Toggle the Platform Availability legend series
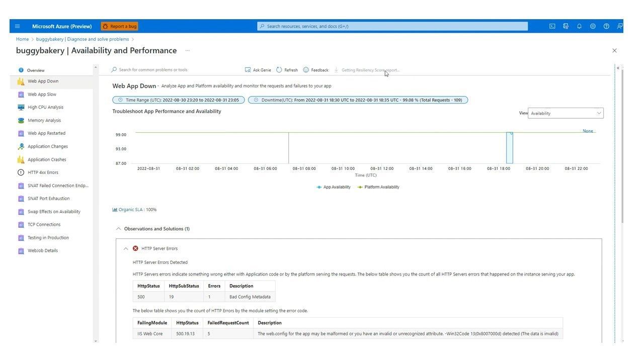644x362 pixels. (x=378, y=187)
